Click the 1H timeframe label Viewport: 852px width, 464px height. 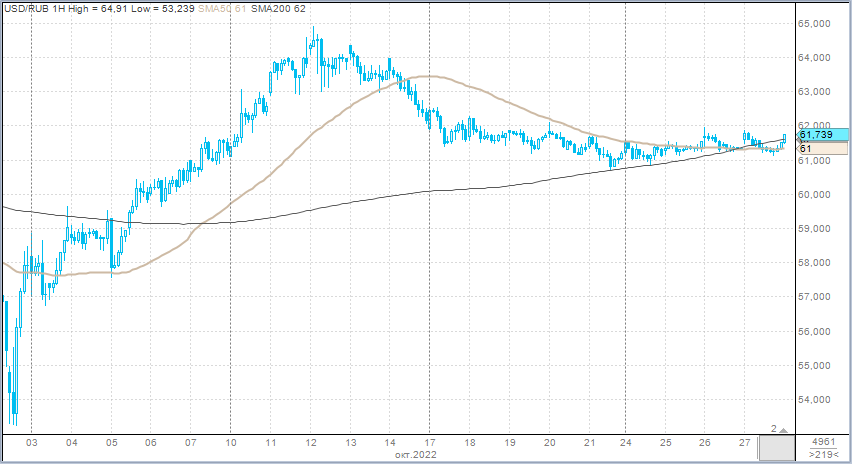[x=60, y=9]
